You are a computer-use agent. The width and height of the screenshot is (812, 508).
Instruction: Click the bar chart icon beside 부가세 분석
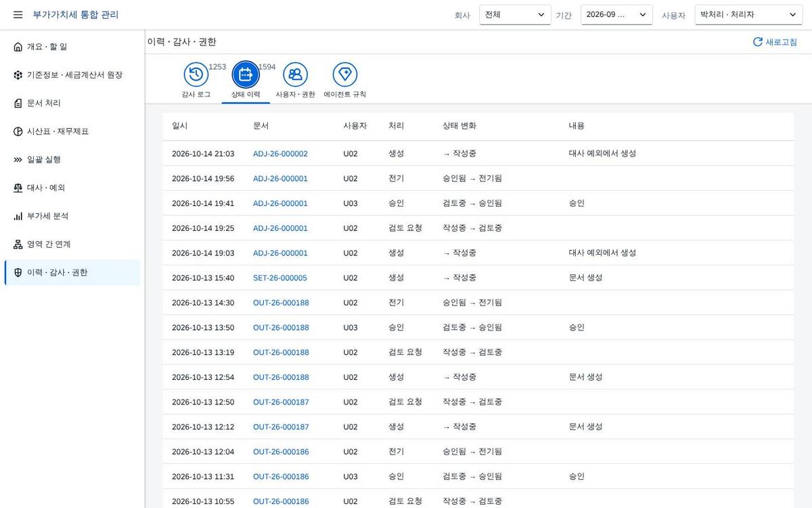pos(18,216)
